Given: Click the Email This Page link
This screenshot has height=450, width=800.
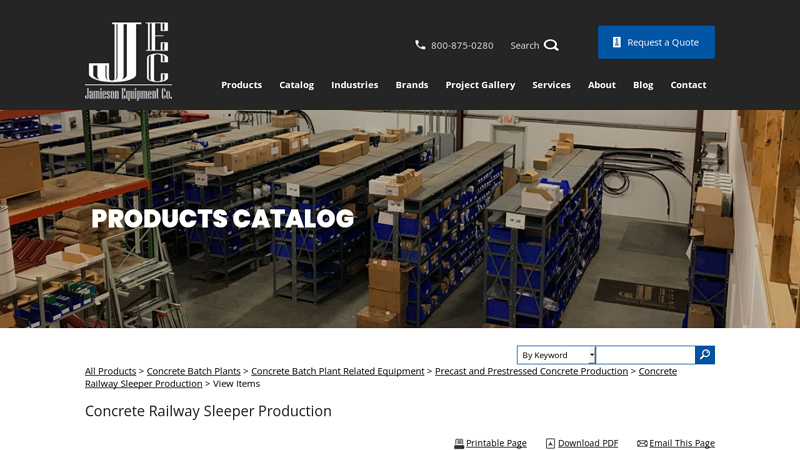Looking at the screenshot, I should (682, 443).
